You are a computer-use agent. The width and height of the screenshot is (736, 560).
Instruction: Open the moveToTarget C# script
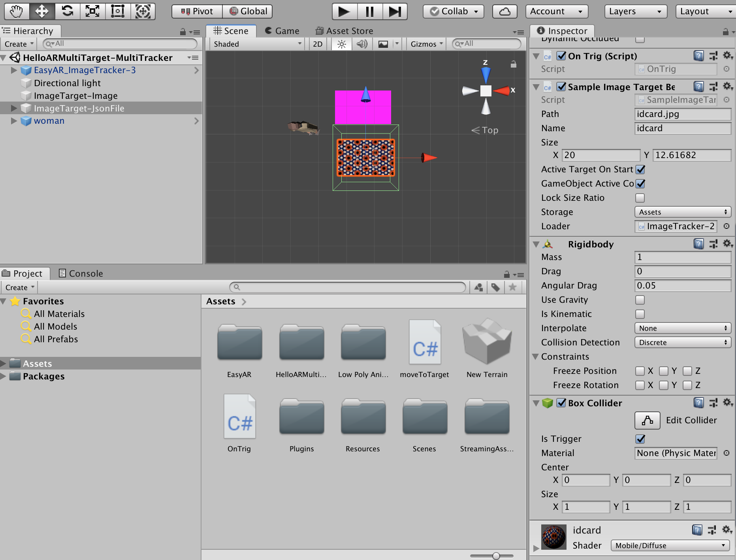click(x=424, y=349)
